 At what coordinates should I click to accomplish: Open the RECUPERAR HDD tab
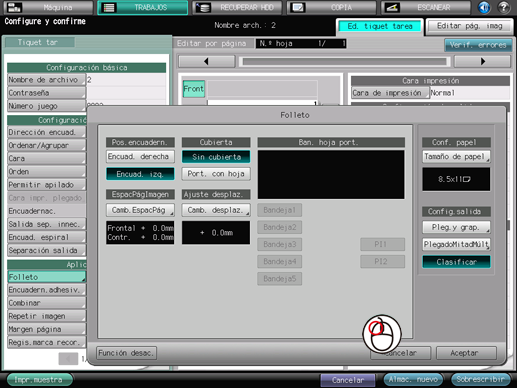[237, 7]
